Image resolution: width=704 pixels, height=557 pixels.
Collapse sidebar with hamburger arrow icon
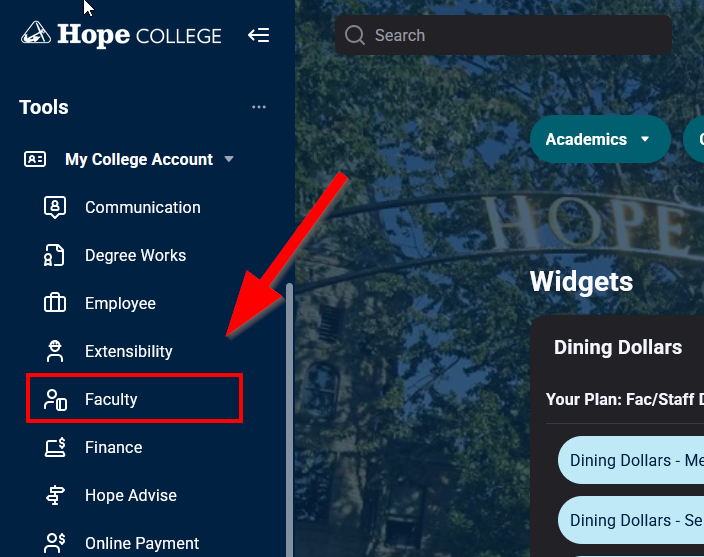coord(259,36)
